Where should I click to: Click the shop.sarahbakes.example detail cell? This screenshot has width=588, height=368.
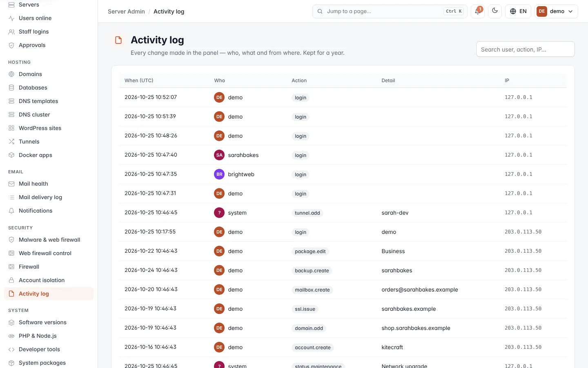point(416,328)
